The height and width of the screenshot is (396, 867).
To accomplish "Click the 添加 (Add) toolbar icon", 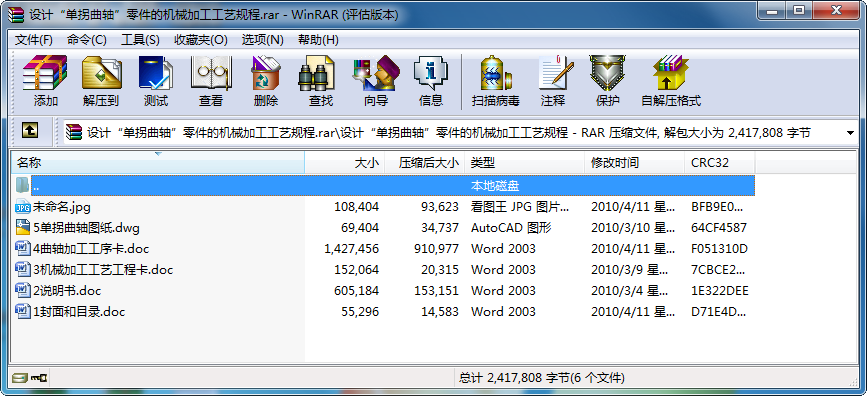I will [x=45, y=81].
